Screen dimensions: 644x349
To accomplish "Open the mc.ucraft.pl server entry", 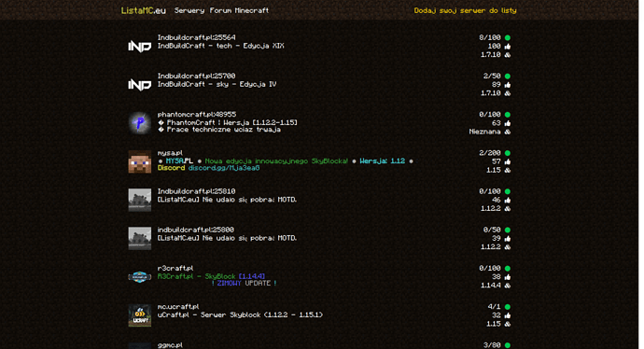I will click(x=178, y=307).
